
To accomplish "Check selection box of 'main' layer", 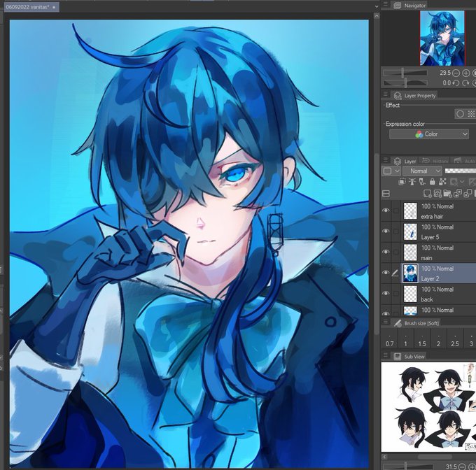I will click(395, 252).
